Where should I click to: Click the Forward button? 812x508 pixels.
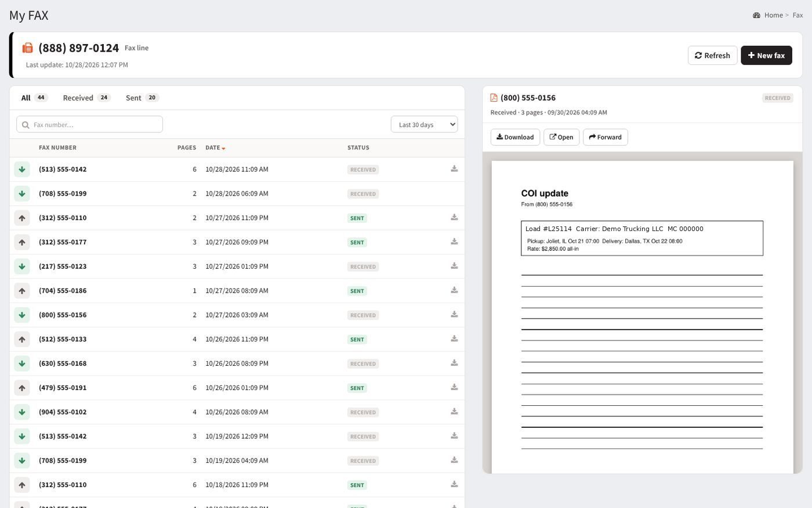pos(605,137)
